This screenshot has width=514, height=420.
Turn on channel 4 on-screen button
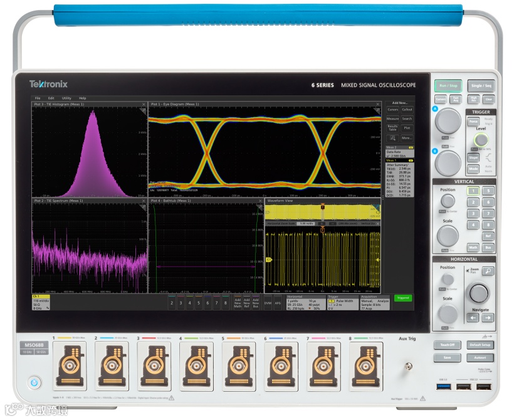click(x=189, y=303)
